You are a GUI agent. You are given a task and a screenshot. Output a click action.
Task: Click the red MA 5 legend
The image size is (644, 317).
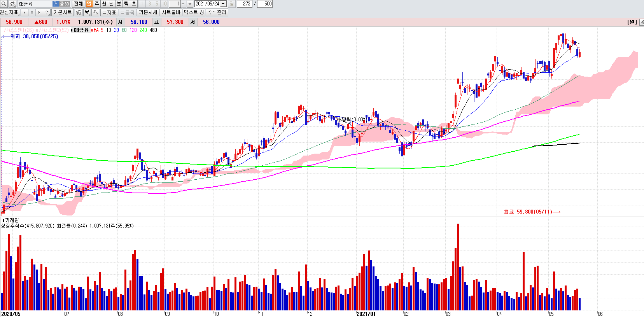coord(98,30)
